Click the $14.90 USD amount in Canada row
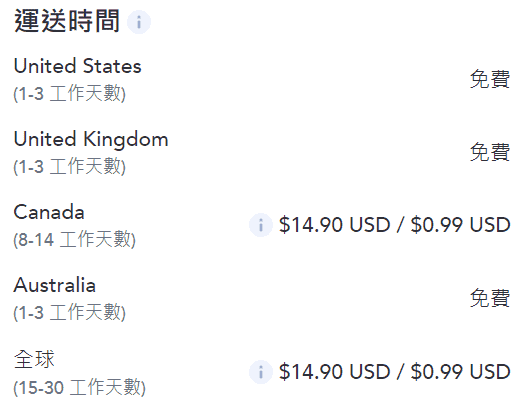Image resolution: width=529 pixels, height=403 pixels. (335, 225)
